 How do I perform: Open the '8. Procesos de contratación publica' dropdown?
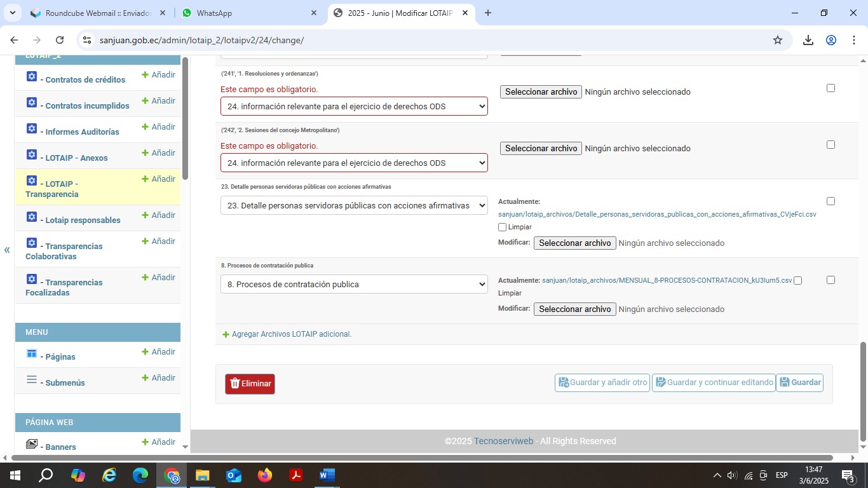pos(354,284)
